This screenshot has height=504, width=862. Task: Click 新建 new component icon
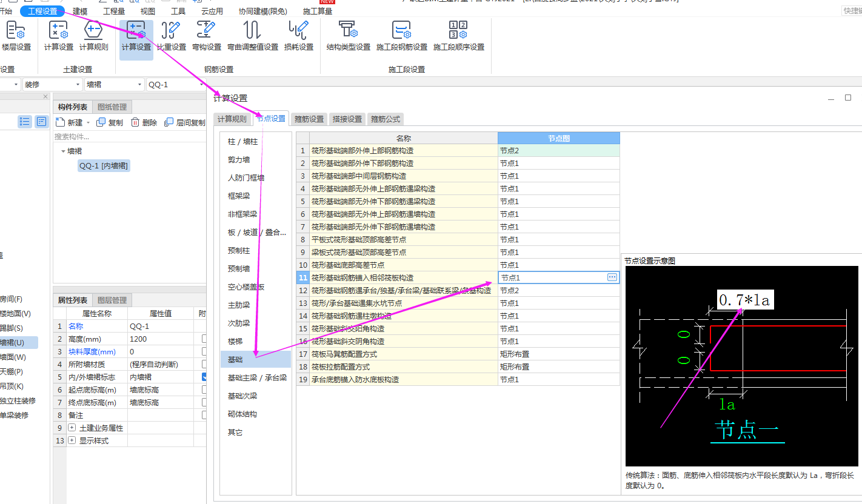coord(59,122)
